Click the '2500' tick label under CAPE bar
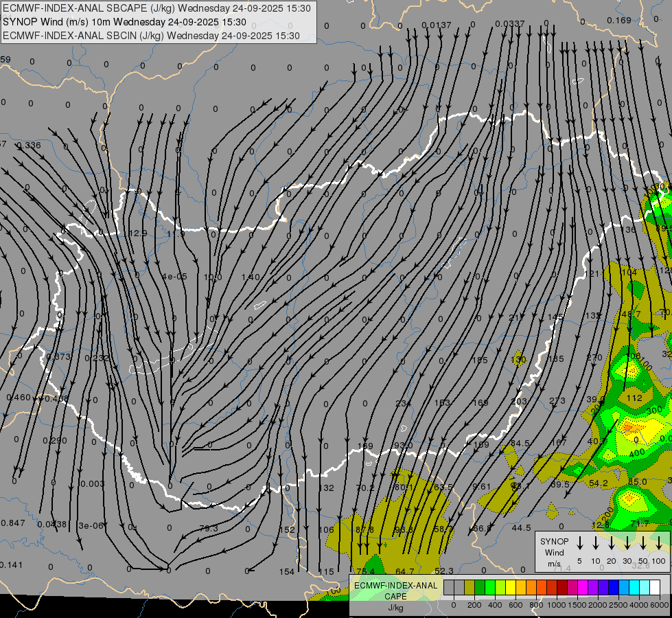672x618 pixels. coord(618,605)
